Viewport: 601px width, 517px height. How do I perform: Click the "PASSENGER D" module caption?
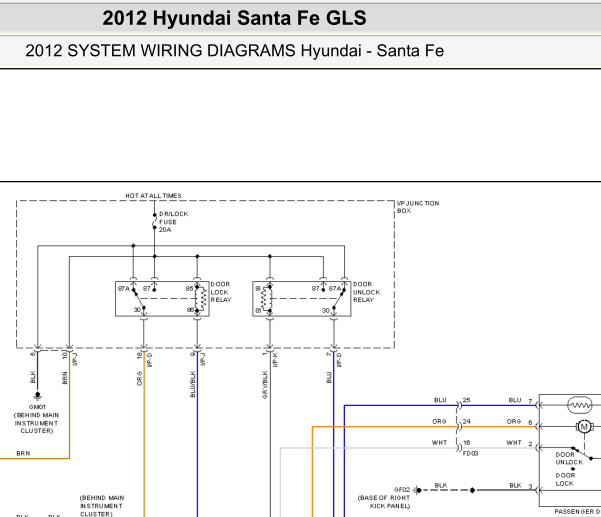pyautogui.click(x=578, y=512)
